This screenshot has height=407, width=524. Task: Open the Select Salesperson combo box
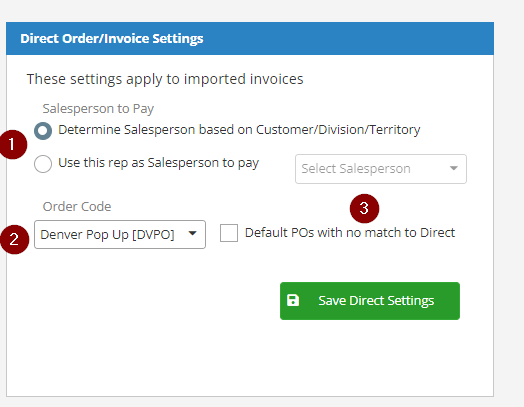(381, 169)
